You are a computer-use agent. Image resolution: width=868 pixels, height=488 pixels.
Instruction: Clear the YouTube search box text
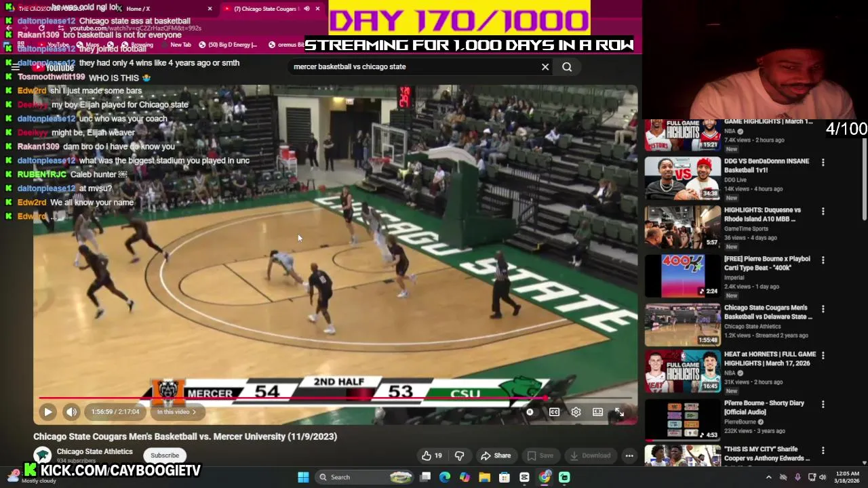click(545, 66)
